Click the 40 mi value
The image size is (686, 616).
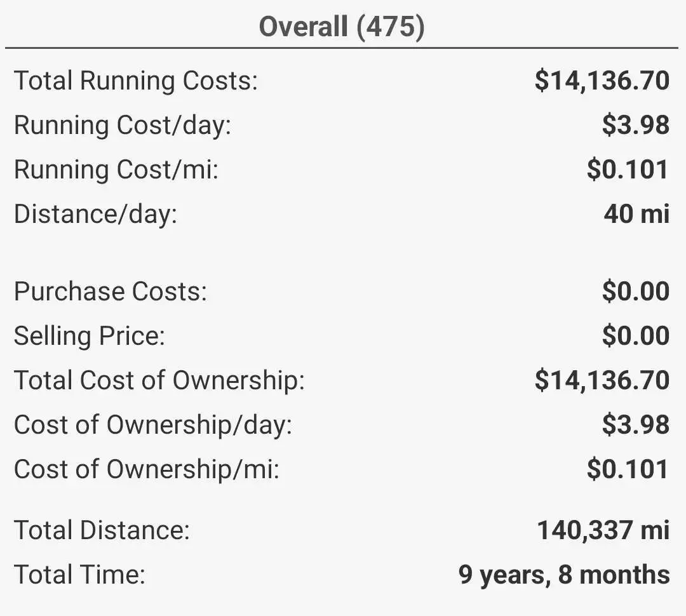[x=636, y=214]
